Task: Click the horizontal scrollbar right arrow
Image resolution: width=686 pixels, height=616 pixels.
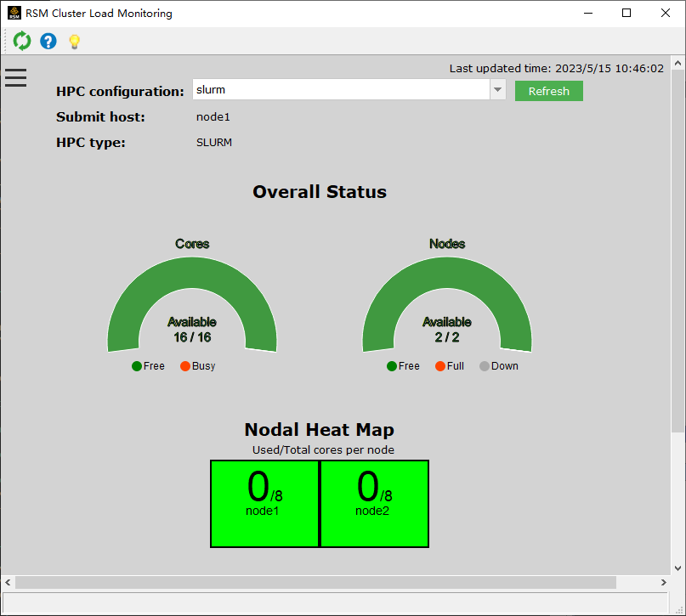Action: pos(663,583)
